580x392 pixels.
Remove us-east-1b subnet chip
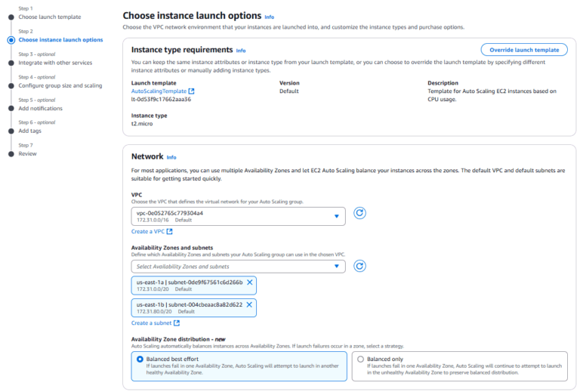click(250, 304)
